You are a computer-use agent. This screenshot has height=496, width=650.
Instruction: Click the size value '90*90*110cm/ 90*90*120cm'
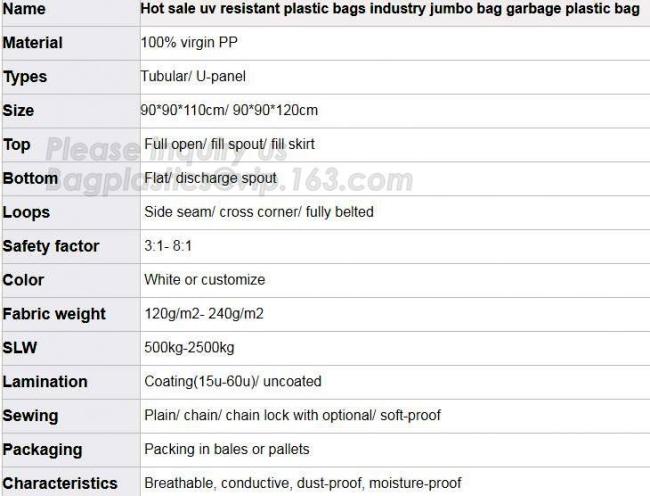point(230,110)
